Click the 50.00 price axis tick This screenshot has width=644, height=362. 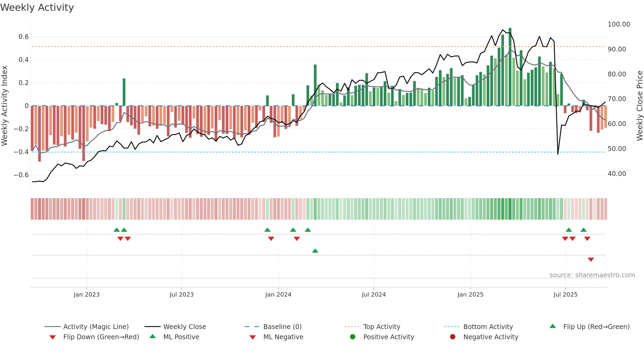click(x=617, y=149)
